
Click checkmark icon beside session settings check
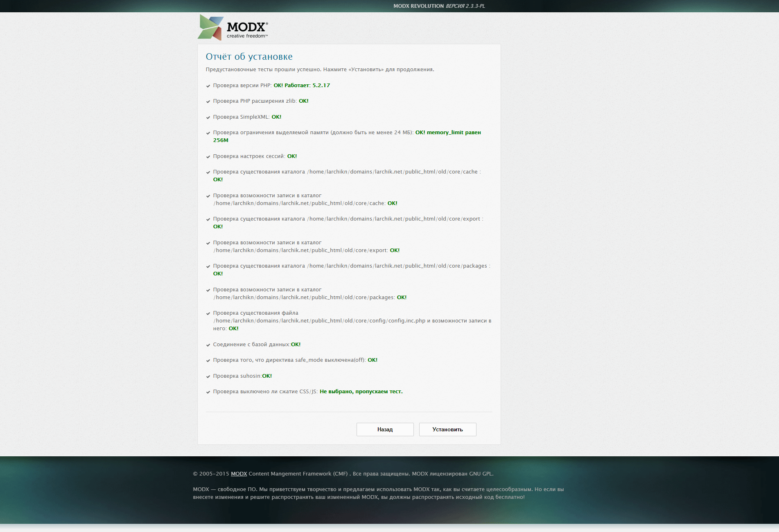point(208,157)
